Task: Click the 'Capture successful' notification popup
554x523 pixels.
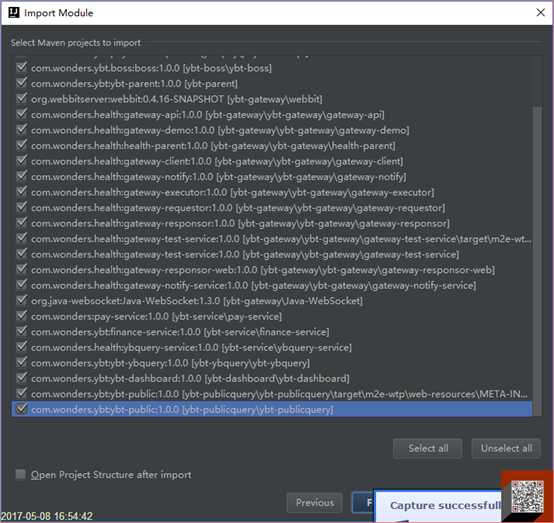Action: point(437,505)
